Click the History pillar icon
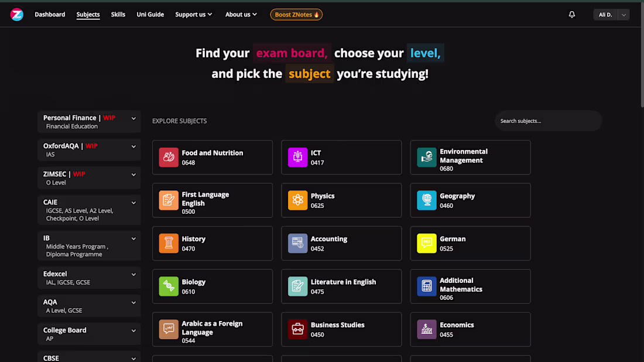Image resolution: width=644 pixels, height=362 pixels. [169, 243]
